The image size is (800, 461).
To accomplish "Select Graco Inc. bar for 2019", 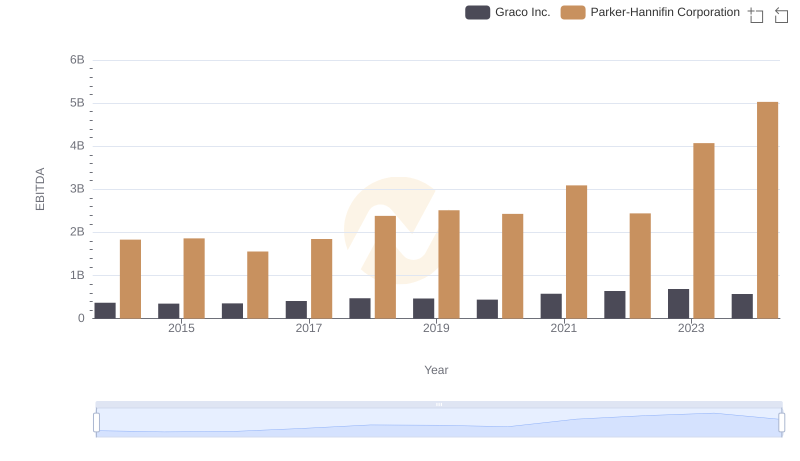I will tap(423, 309).
